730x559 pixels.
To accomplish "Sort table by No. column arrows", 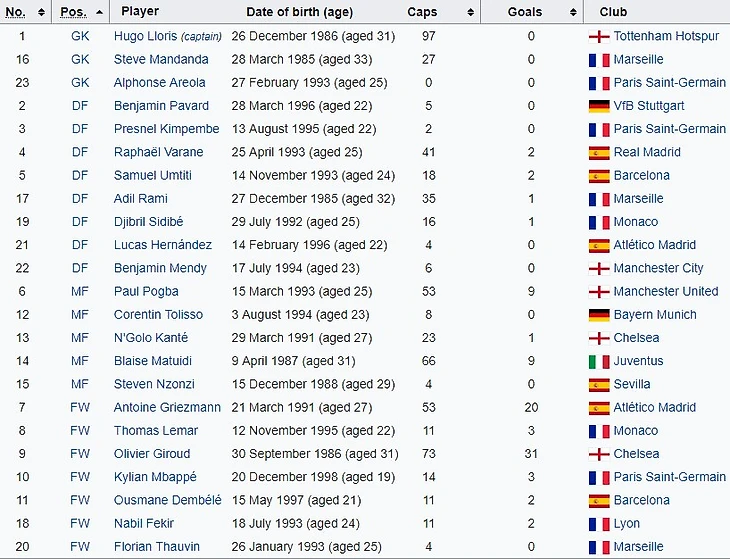I will [x=41, y=12].
